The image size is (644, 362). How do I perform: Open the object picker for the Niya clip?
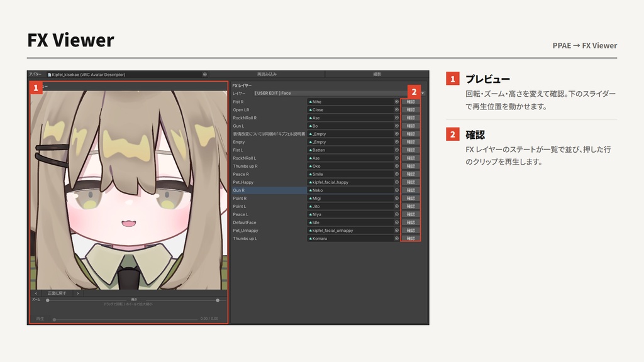(x=397, y=214)
